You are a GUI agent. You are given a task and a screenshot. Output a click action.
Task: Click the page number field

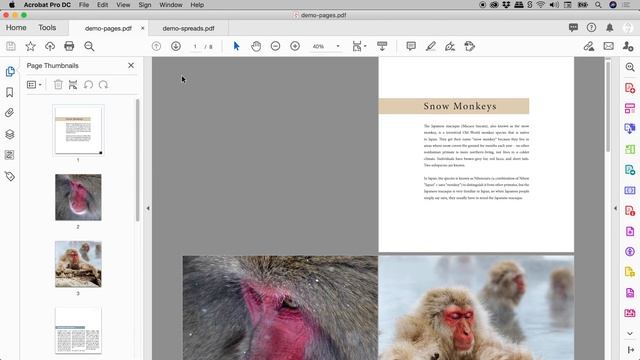(195, 47)
